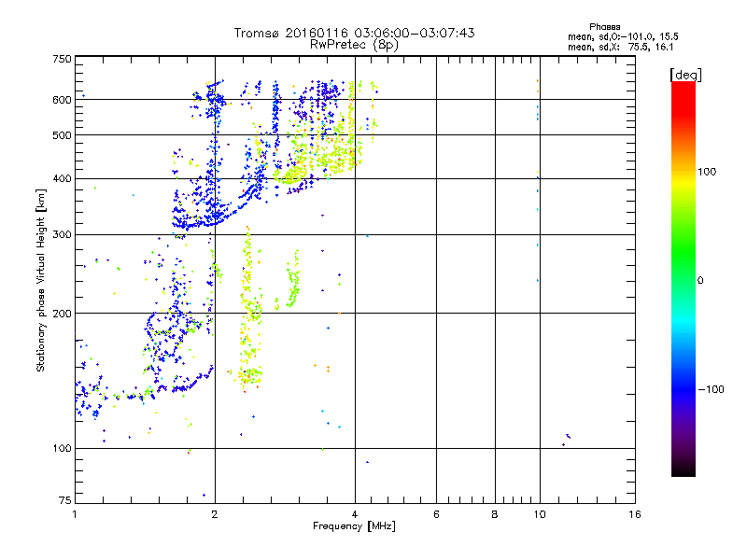The width and height of the screenshot is (747, 560).
Task: Click the y-axis tick label '300'
Action: (x=62, y=235)
